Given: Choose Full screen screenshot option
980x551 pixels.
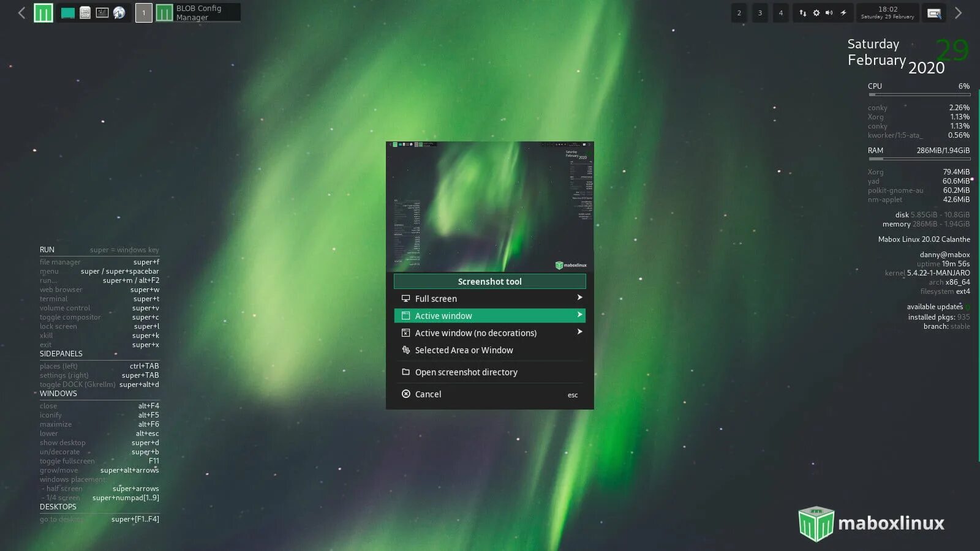Looking at the screenshot, I should pos(490,299).
